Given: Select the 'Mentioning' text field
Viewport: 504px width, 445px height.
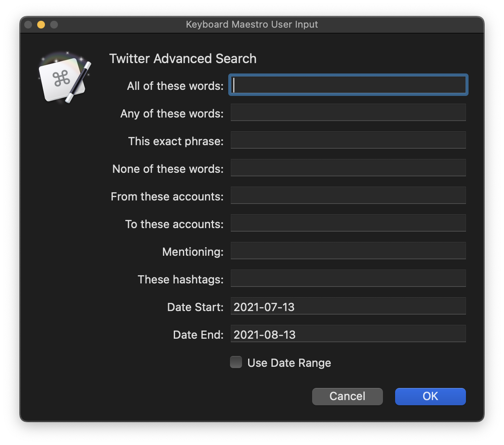Looking at the screenshot, I should [348, 251].
